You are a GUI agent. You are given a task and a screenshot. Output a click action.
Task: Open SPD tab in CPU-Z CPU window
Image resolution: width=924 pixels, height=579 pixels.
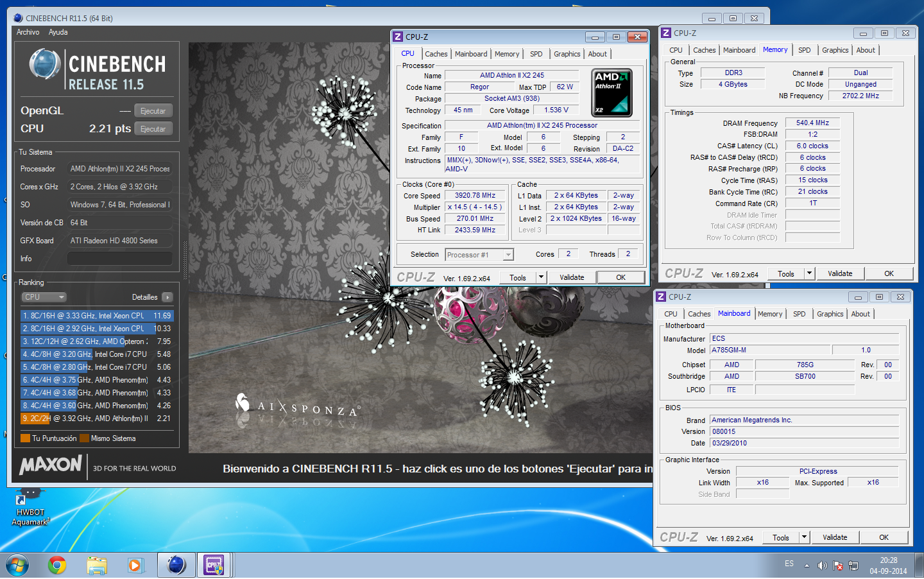click(x=536, y=54)
